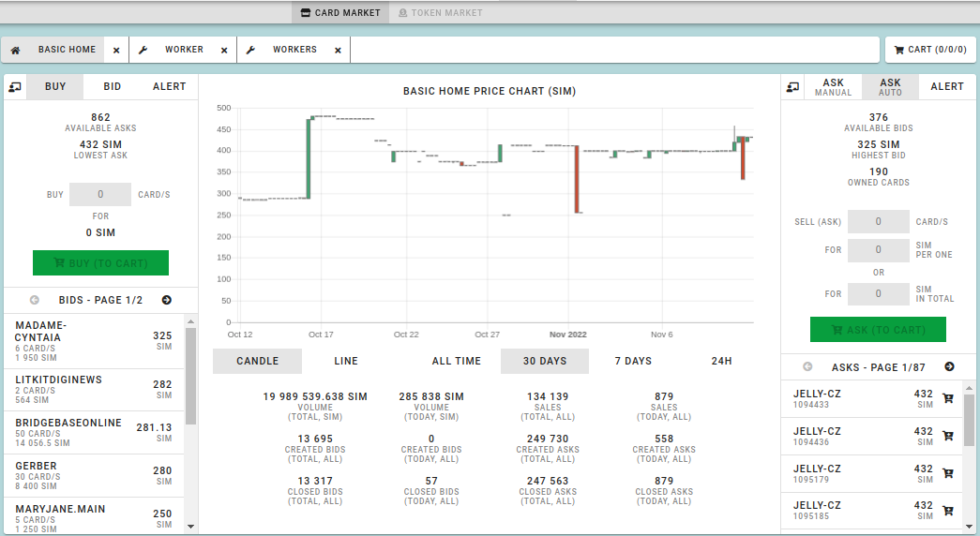Click the home icon on Basic Home tab
980x536 pixels.
16,50
